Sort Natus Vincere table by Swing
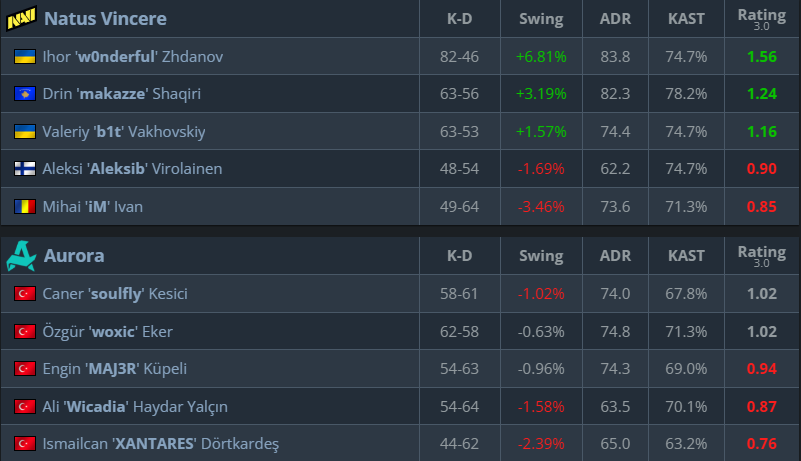801x461 pixels. click(x=541, y=19)
